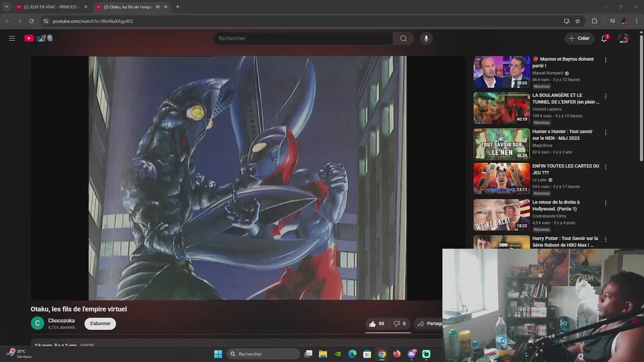Screen dimensions: 644x362
Task: Open Task View on the taskbar
Action: (x=308, y=354)
